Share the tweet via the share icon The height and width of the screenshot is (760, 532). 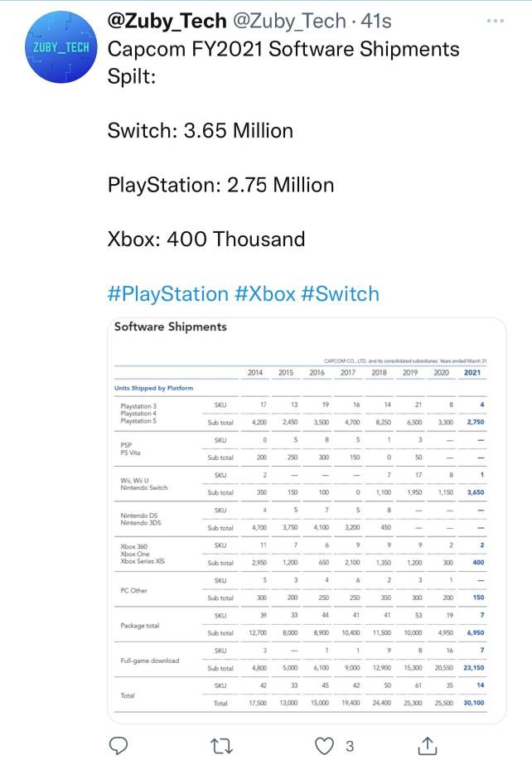click(428, 745)
